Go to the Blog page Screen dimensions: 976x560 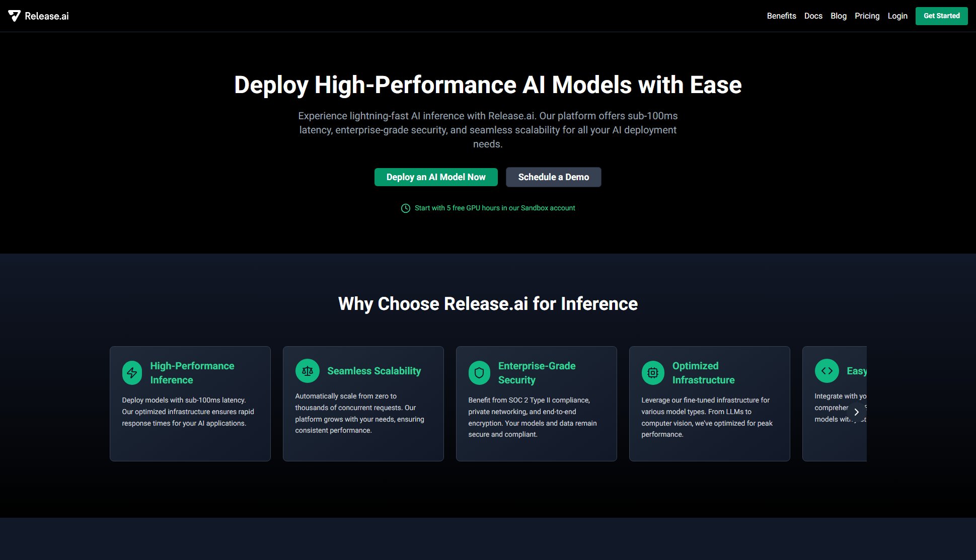click(838, 16)
